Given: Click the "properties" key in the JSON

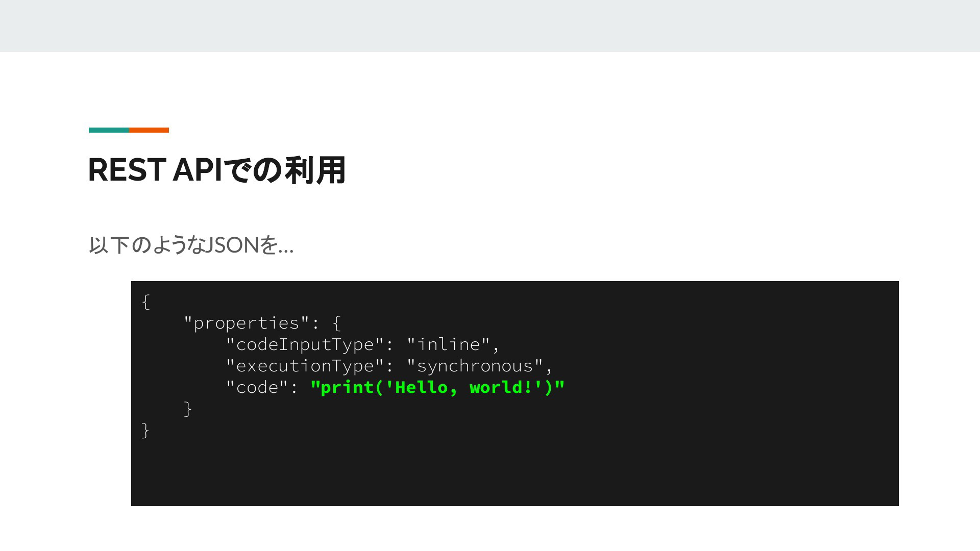Looking at the screenshot, I should (247, 323).
